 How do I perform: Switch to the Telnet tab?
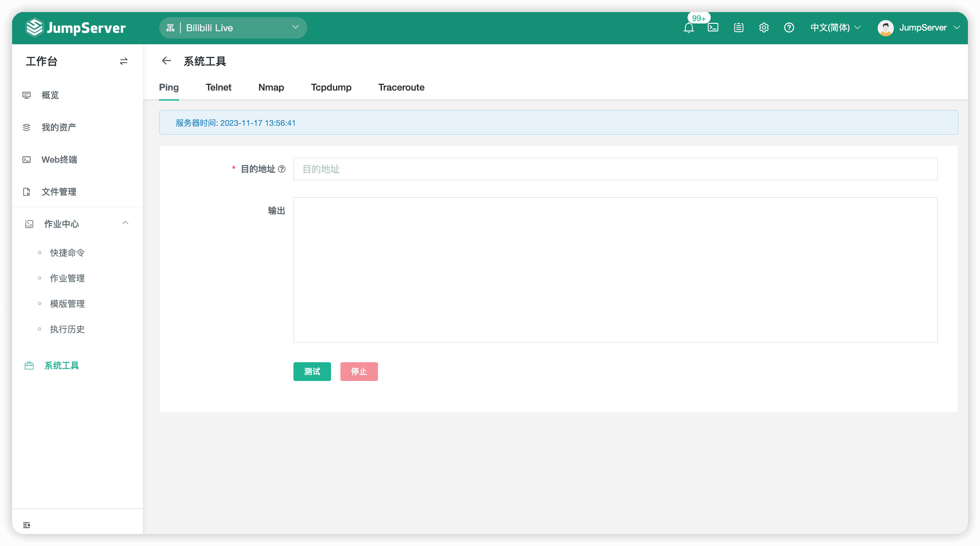218,88
